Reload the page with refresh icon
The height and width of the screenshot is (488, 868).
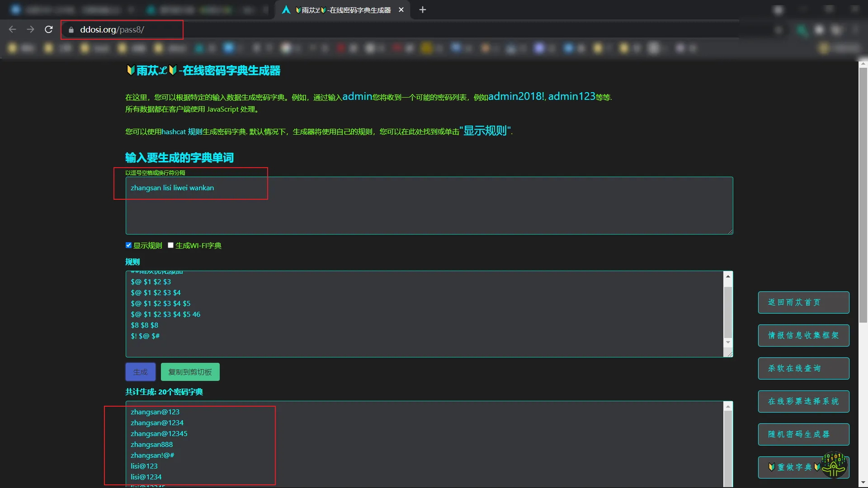point(49,29)
